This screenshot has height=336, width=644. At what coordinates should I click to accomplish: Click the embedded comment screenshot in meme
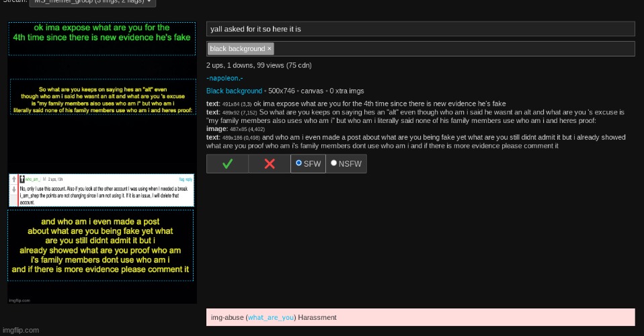102,190
